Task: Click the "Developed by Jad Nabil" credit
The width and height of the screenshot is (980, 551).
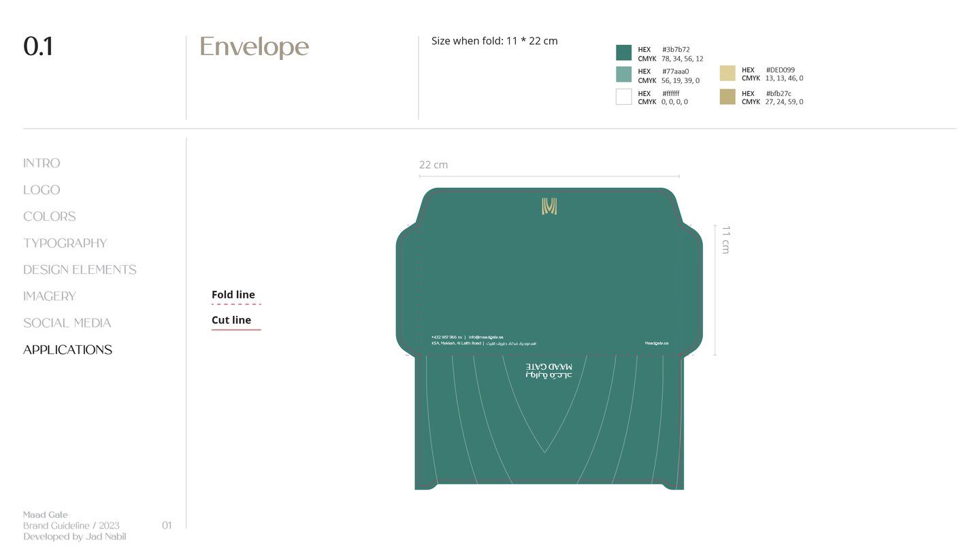Action: click(x=75, y=537)
